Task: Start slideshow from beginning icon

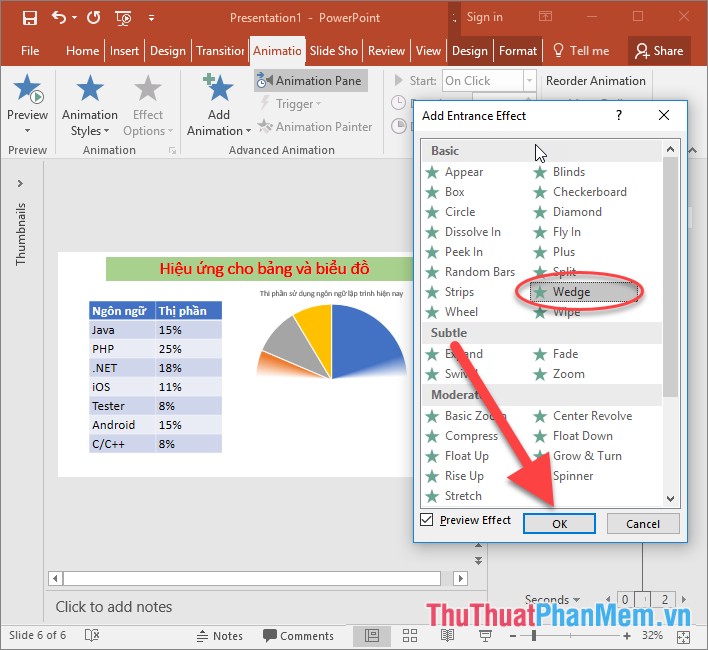Action: click(x=123, y=18)
